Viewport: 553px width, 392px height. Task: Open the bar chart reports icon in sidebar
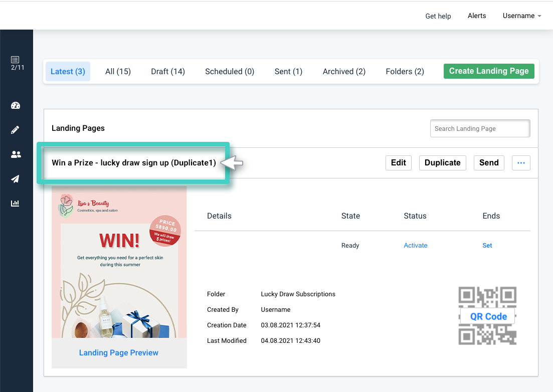(15, 203)
